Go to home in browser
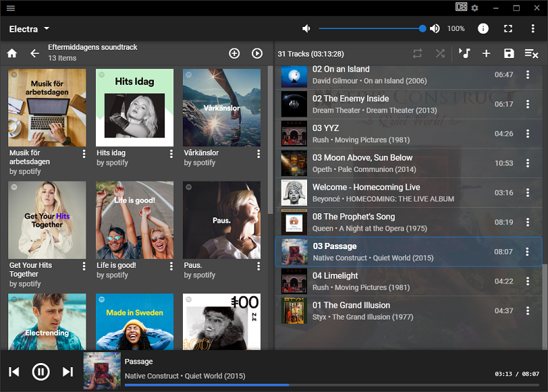The width and height of the screenshot is (548, 392). [12, 53]
